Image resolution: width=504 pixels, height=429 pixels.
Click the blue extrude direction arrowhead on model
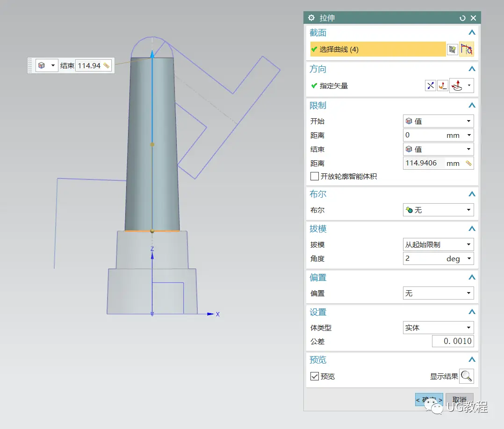[x=152, y=54]
